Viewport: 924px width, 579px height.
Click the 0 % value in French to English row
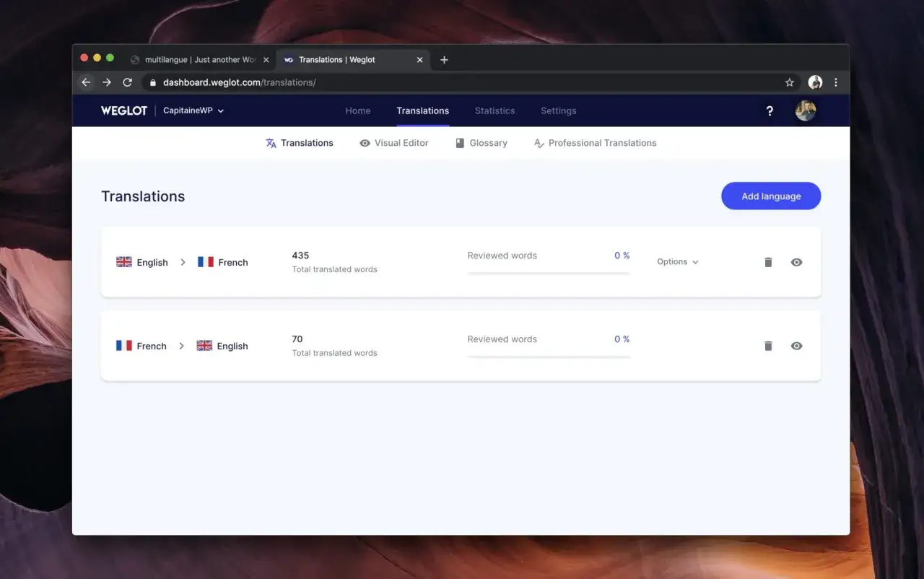[622, 339]
